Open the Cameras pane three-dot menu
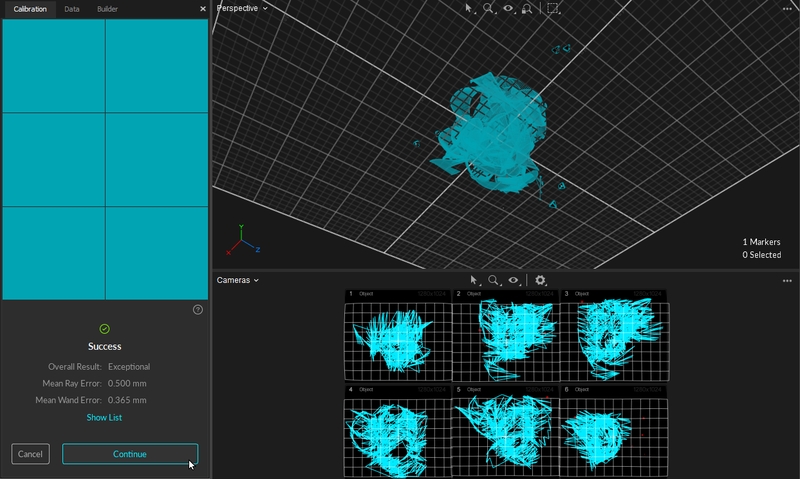This screenshot has height=479, width=800. (x=787, y=281)
